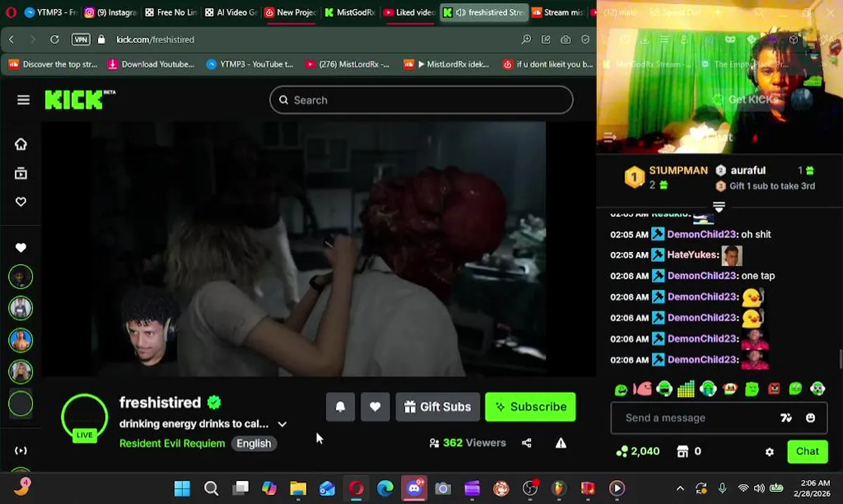Subscribe to freshistired channel
This screenshot has height=504, width=843.
pos(530,407)
